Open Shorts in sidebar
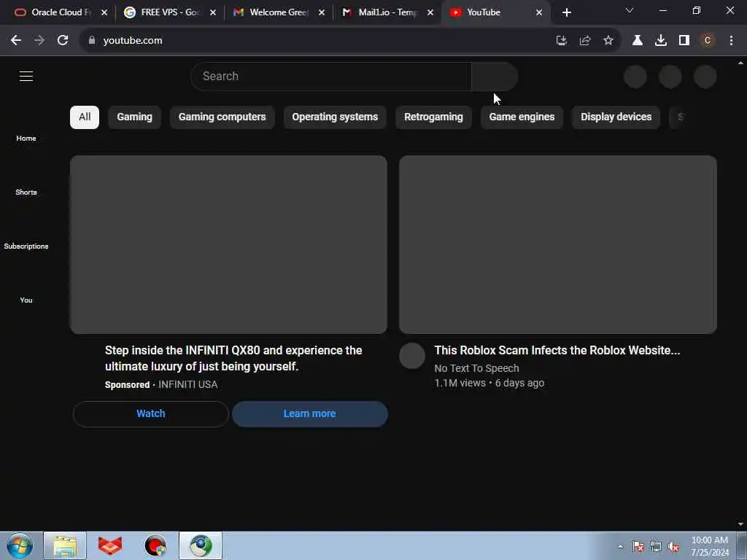 point(26,192)
